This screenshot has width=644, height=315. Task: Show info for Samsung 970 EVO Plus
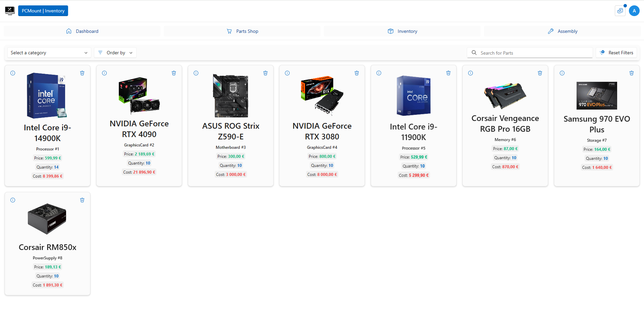tap(562, 73)
